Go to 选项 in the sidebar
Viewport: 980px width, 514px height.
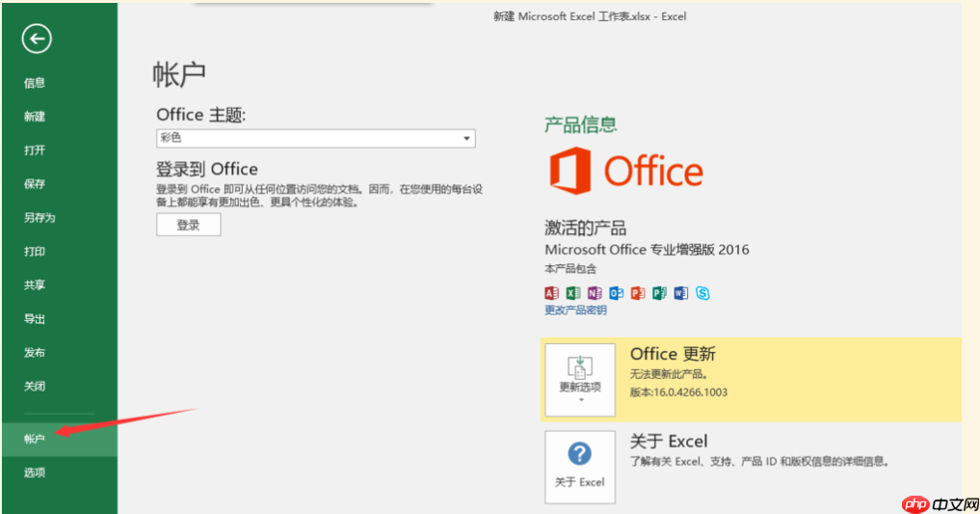(x=35, y=473)
